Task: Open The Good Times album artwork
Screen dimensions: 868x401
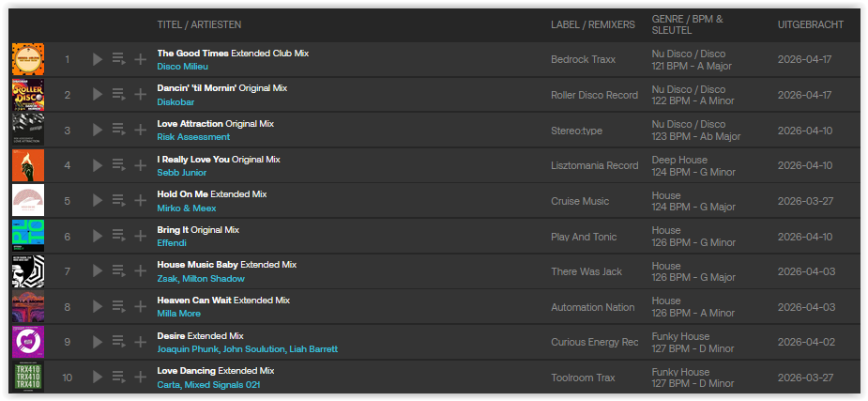Action: click(27, 60)
